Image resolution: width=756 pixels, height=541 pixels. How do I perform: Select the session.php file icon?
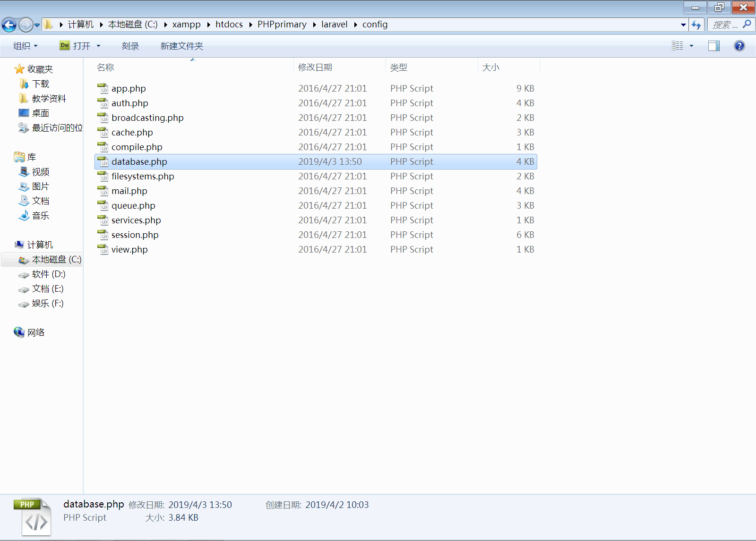[103, 235]
